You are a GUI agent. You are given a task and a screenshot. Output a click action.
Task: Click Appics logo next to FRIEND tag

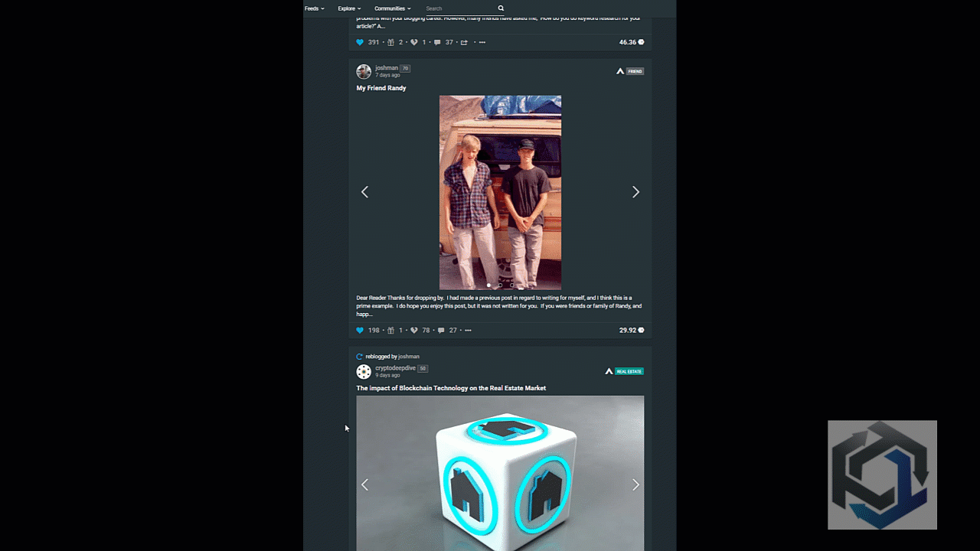pos(620,71)
